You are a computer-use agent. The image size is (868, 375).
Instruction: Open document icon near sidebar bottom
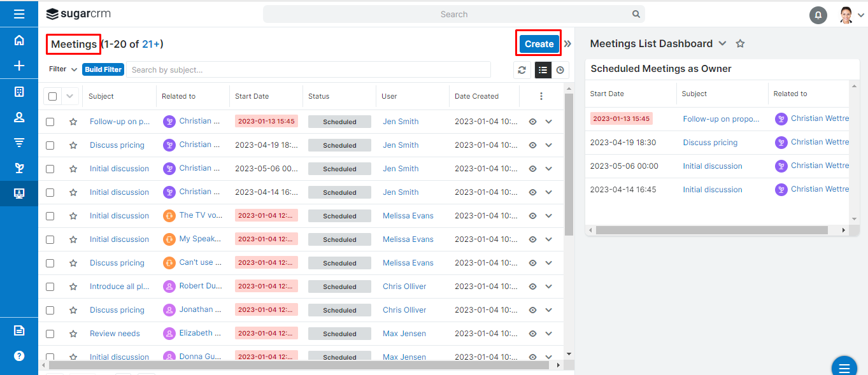pos(19,330)
